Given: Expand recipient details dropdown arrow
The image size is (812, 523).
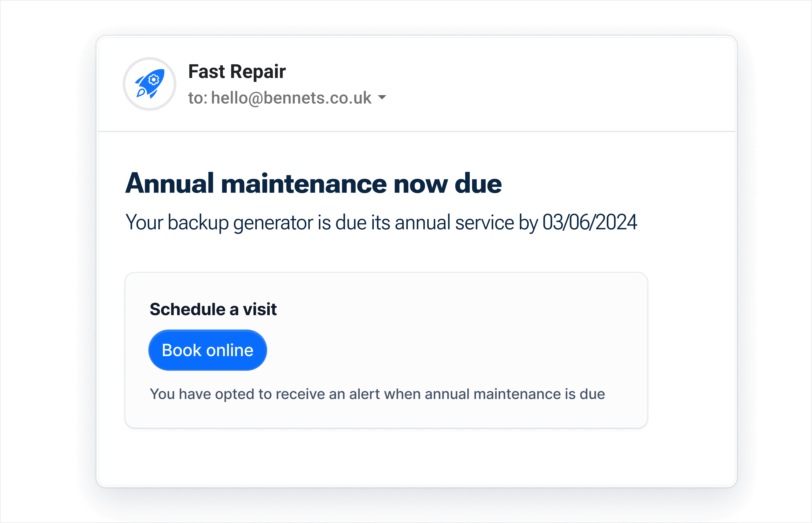Looking at the screenshot, I should pyautogui.click(x=382, y=97).
